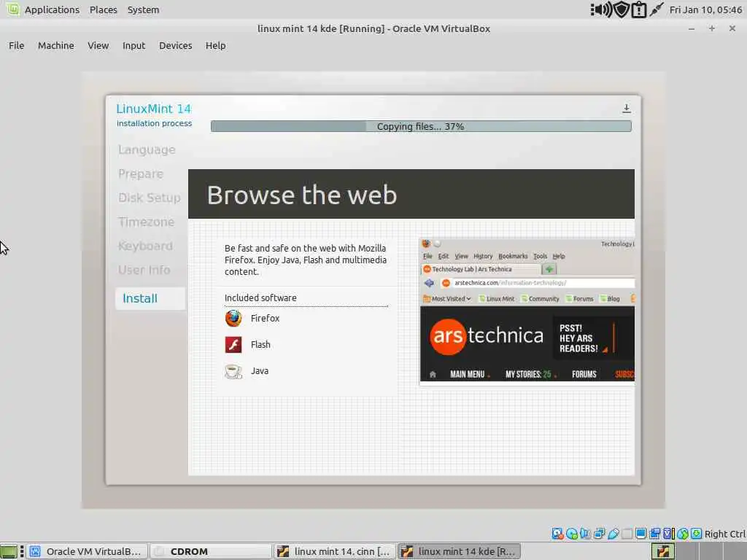This screenshot has width=747, height=560.
Task: Click the optical disk status icon
Action: (x=572, y=534)
